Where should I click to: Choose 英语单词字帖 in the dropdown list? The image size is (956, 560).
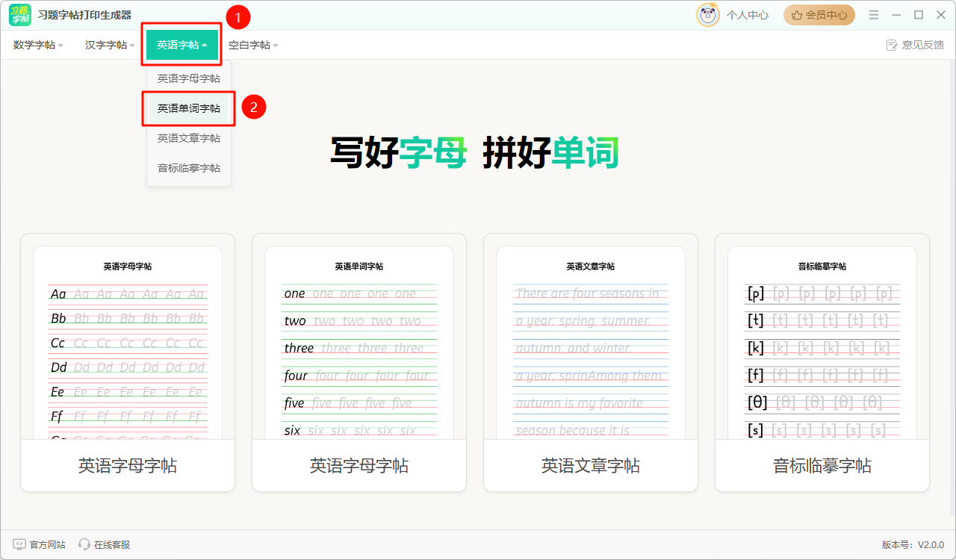[x=189, y=108]
